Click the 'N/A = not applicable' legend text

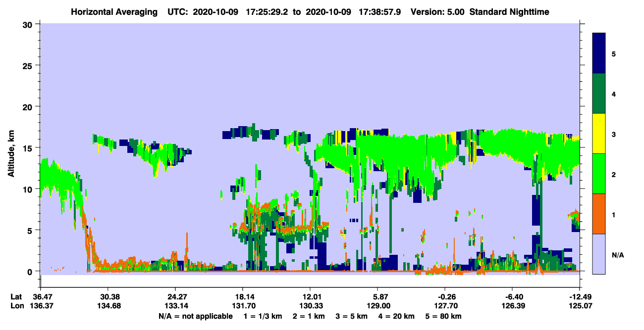tap(195, 316)
